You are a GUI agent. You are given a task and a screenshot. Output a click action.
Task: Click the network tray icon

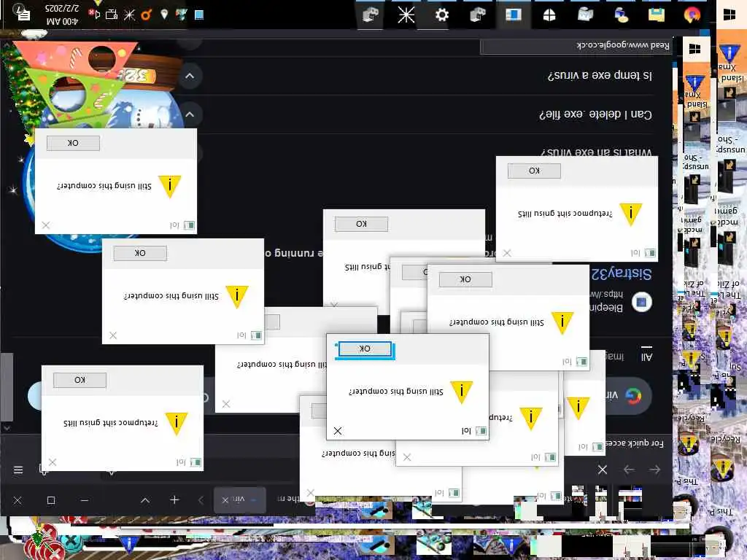(x=112, y=15)
